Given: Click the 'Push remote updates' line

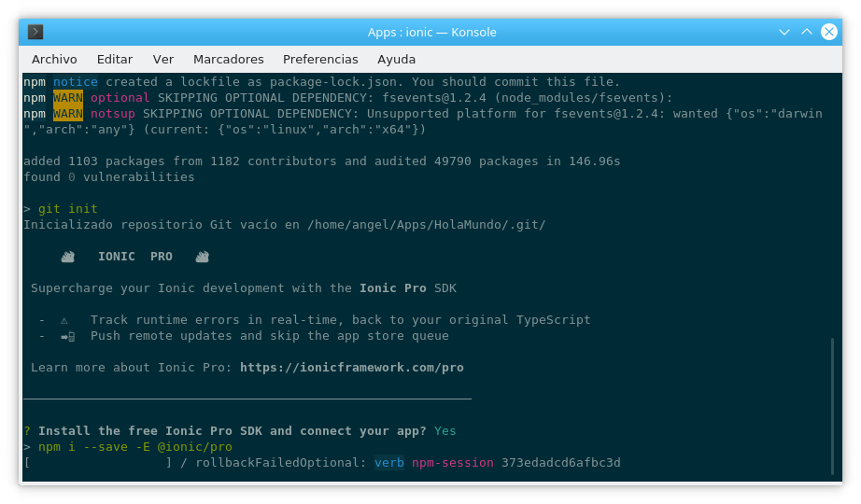Looking at the screenshot, I should pos(270,335).
